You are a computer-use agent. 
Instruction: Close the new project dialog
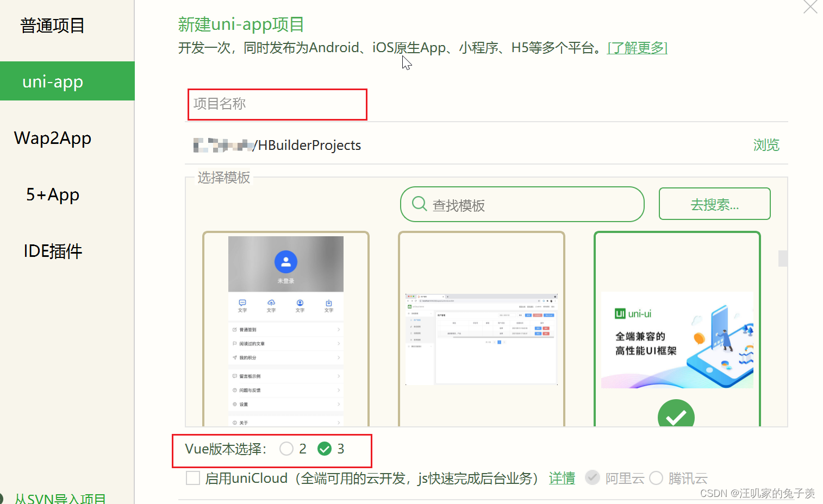click(810, 7)
